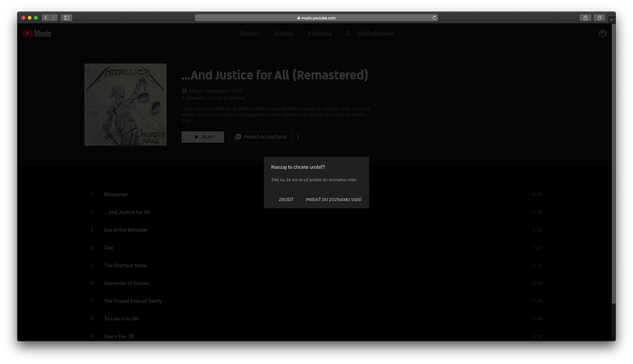This screenshot has height=364, width=633.
Task: Reload the page with the refresh icon
Action: (434, 18)
